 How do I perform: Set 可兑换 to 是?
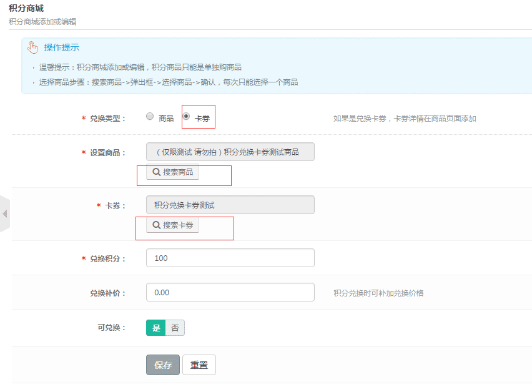pyautogui.click(x=156, y=328)
